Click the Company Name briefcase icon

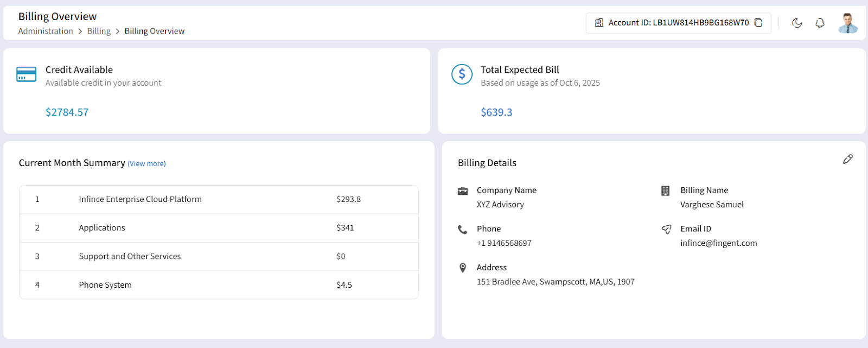[463, 191]
